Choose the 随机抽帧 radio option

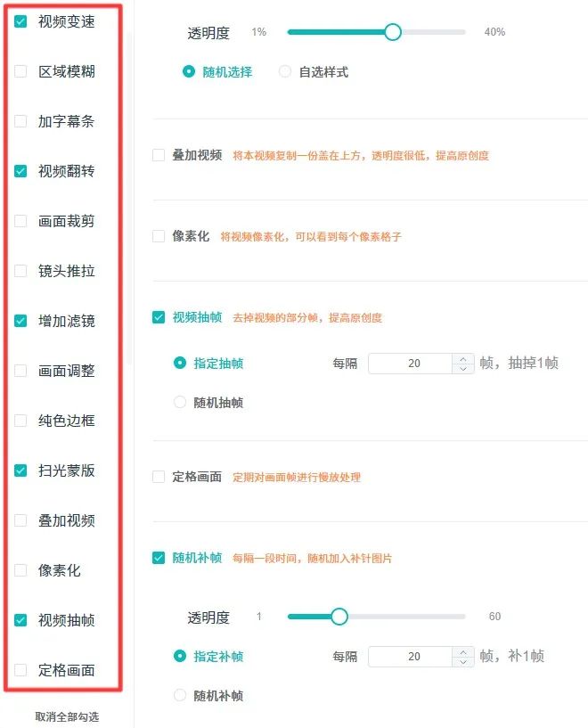180,402
